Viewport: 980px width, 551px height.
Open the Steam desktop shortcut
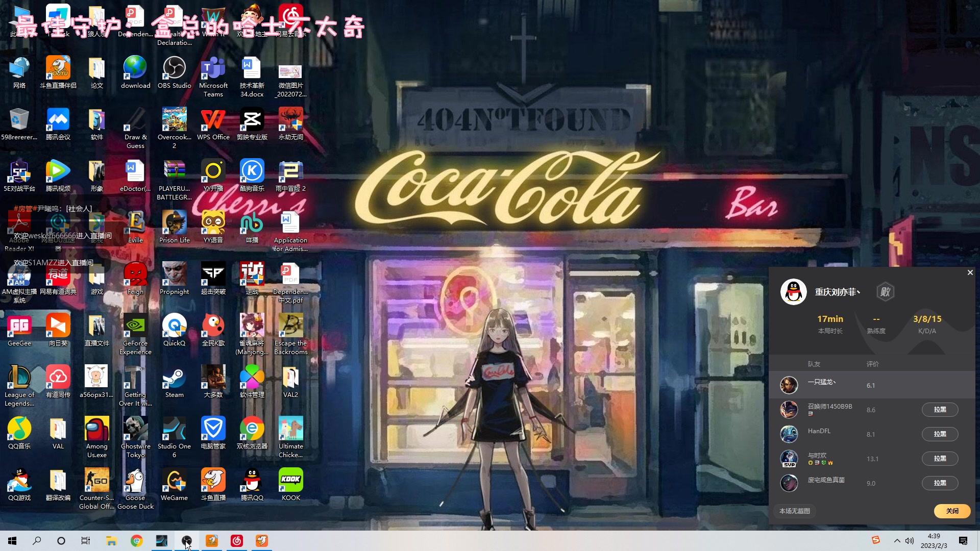coord(174,378)
